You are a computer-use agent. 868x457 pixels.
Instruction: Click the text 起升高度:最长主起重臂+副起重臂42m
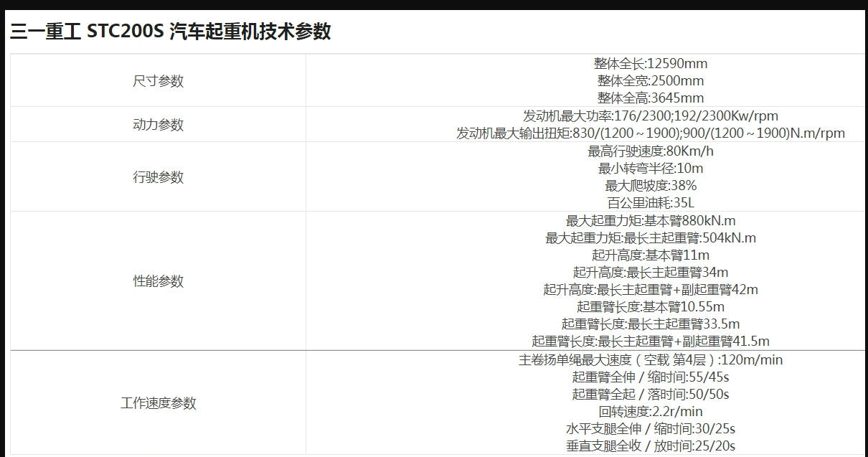(x=651, y=289)
